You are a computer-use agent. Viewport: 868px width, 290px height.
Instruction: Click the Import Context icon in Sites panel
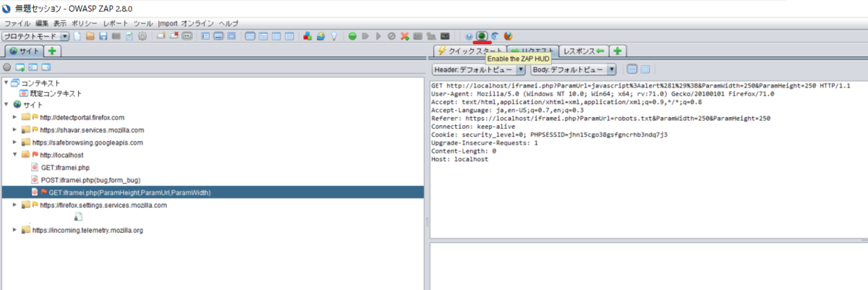tap(33, 67)
